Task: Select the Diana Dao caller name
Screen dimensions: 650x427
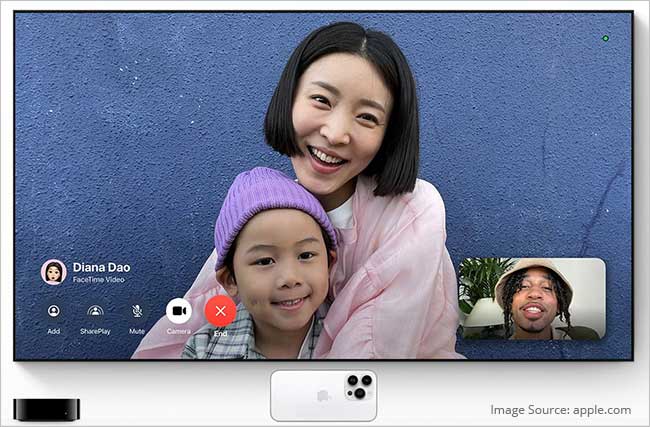Action: 101,267
